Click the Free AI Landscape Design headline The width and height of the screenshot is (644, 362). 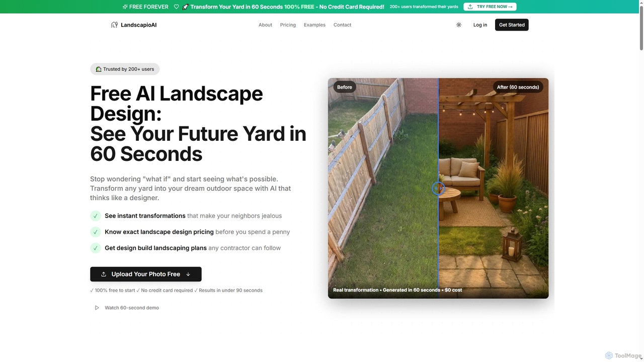[x=198, y=124]
